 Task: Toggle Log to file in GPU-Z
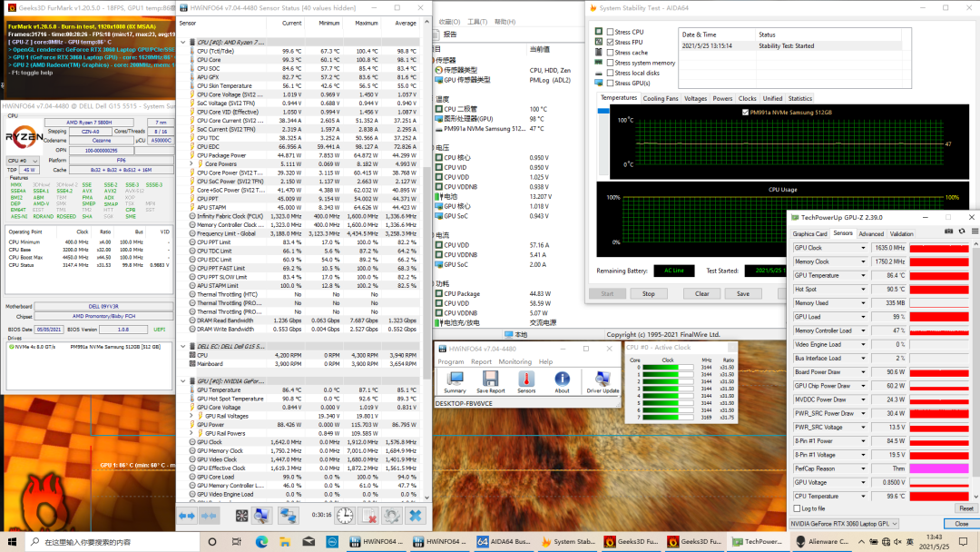tap(798, 508)
